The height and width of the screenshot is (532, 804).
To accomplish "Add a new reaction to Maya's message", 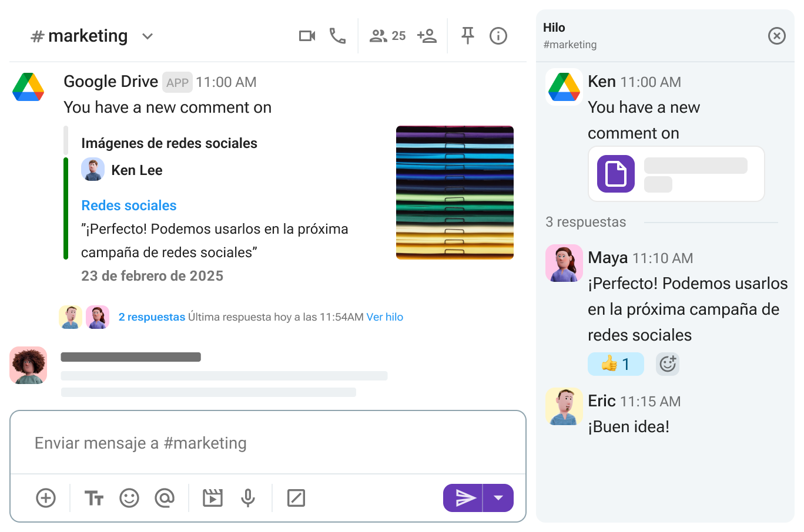I will point(668,363).
